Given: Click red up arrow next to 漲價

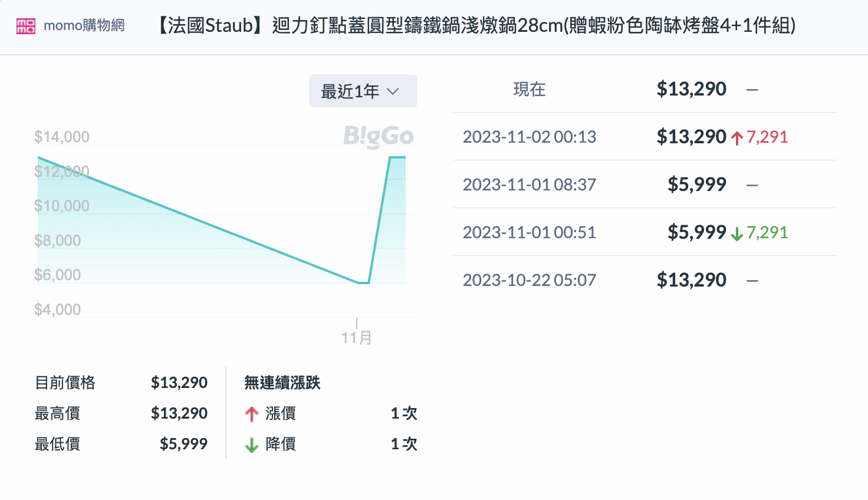Looking at the screenshot, I should tap(252, 414).
